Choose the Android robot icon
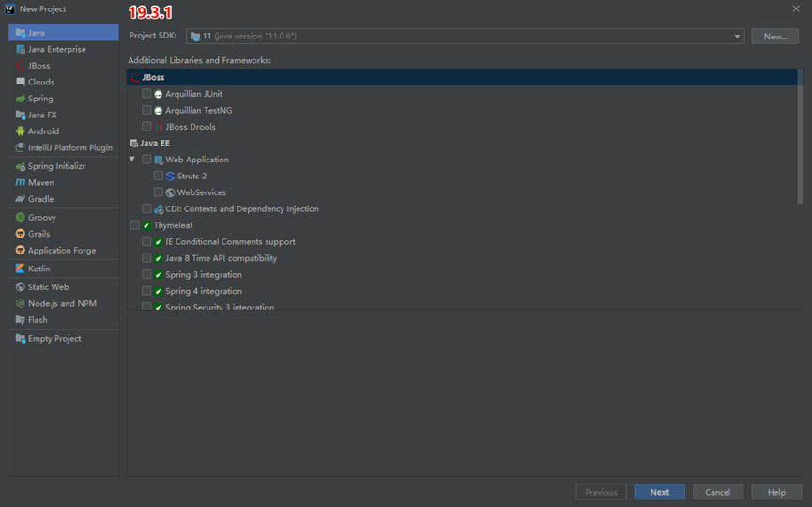The height and width of the screenshot is (507, 812). (21, 131)
